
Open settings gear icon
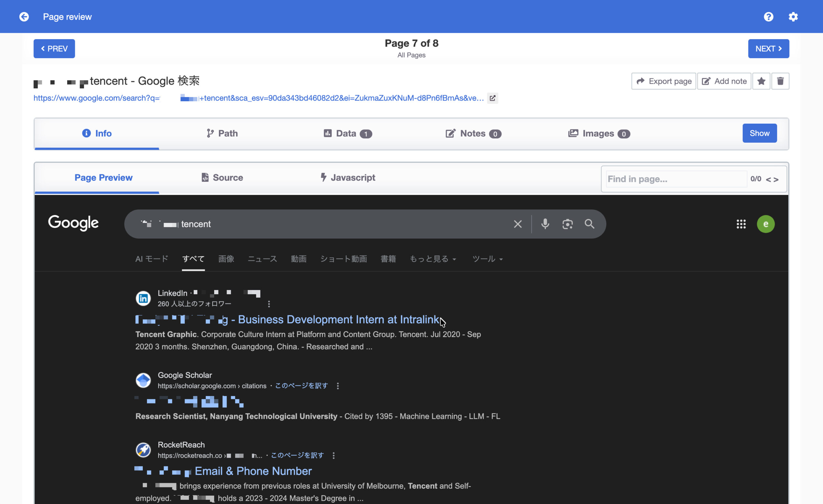[793, 16]
